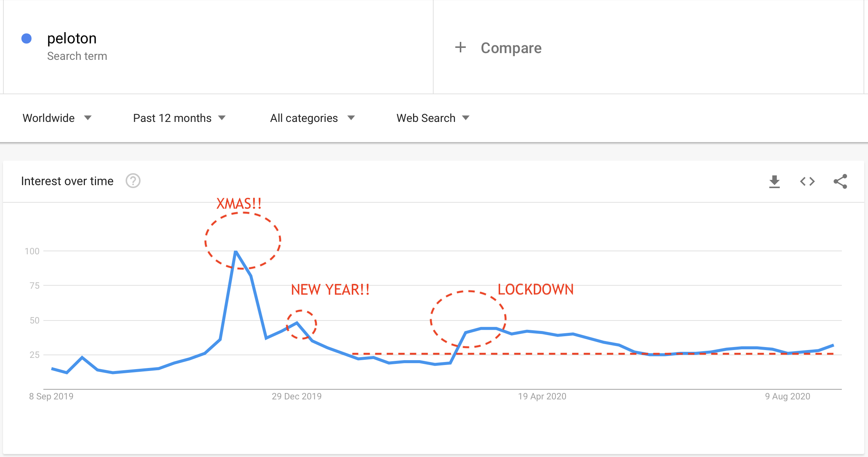
Task: Click the 9 Aug 2020 axis label
Action: (x=788, y=396)
